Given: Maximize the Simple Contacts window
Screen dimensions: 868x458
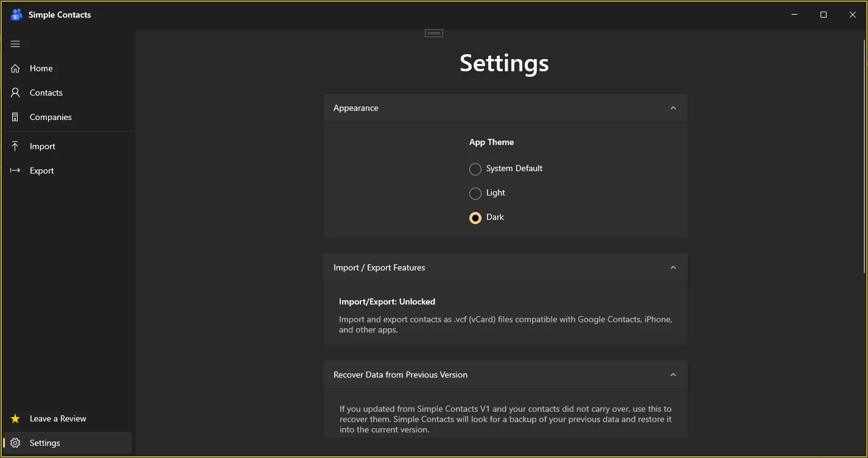Looking at the screenshot, I should point(824,15).
